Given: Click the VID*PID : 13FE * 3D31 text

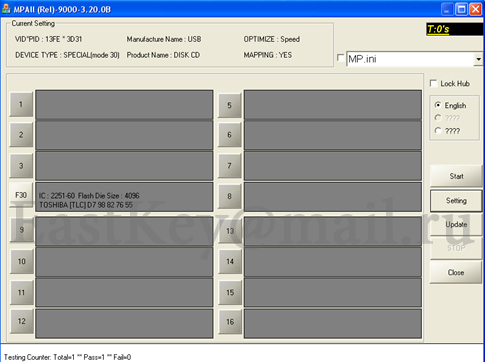Looking at the screenshot, I should (x=48, y=39).
